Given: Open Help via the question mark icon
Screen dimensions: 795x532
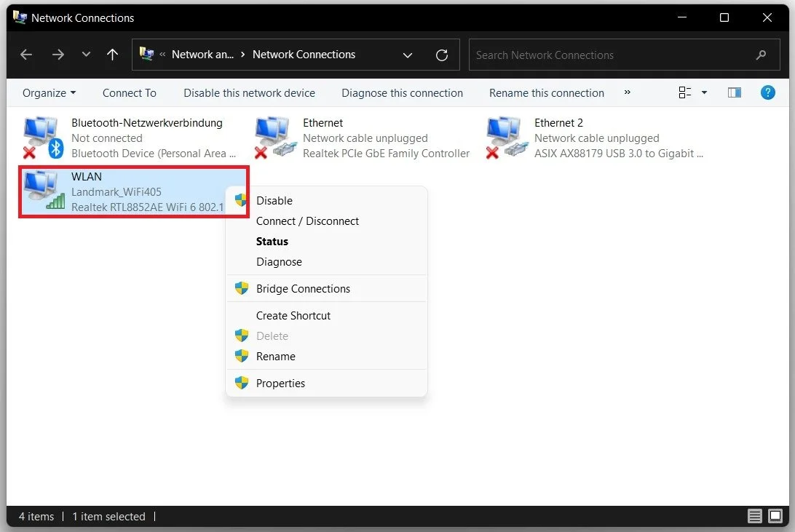Looking at the screenshot, I should tap(768, 92).
